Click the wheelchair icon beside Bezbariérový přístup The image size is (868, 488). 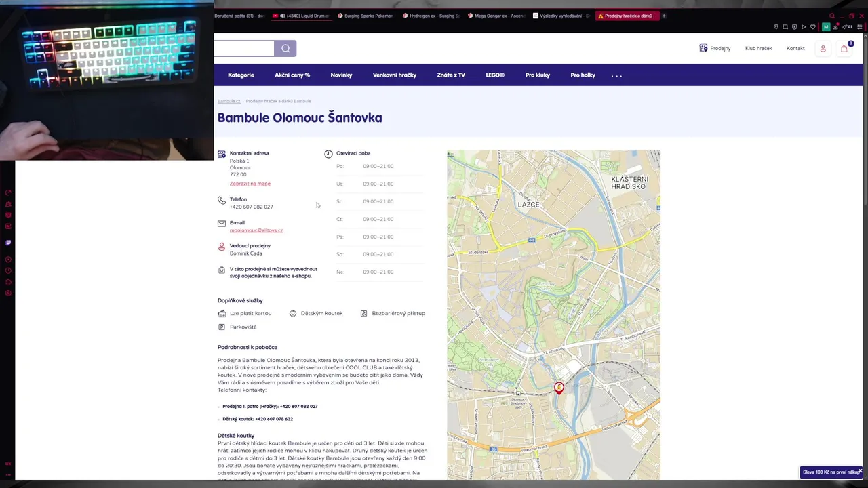tap(363, 314)
